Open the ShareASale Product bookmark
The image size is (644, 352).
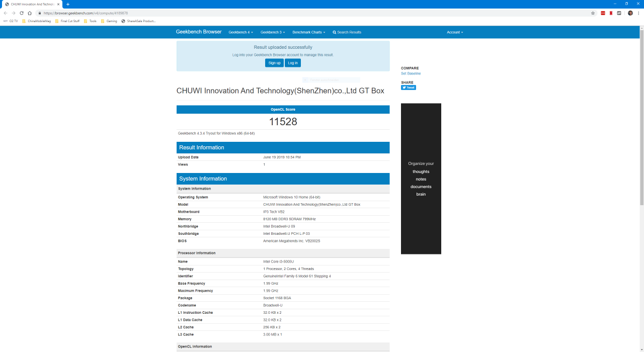click(138, 21)
